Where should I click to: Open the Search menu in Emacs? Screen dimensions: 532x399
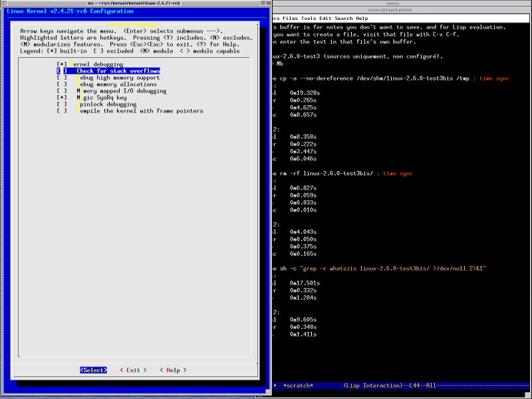pos(344,19)
